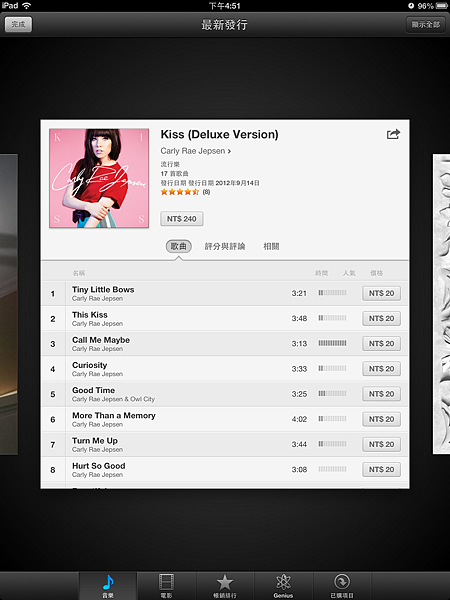Buy Tiny Little Bows for NT$ 20
Viewport: 450px width, 600px height.
tap(382, 293)
